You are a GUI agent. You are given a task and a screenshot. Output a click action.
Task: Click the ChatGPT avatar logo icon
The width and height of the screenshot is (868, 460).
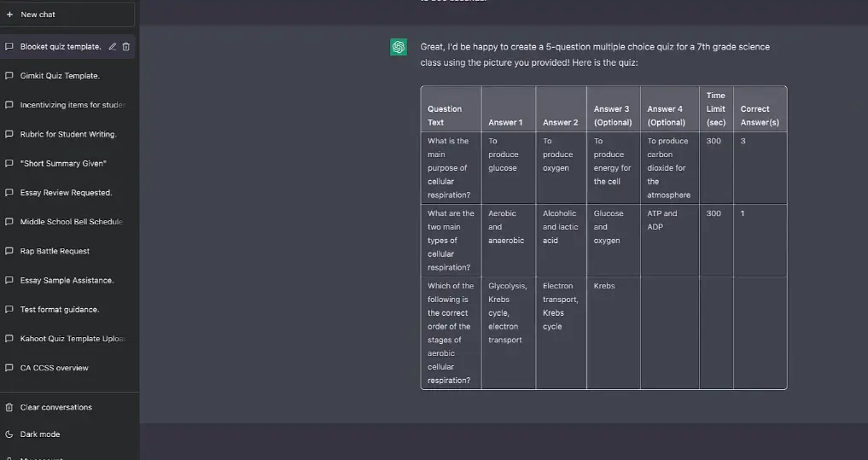[x=399, y=48]
